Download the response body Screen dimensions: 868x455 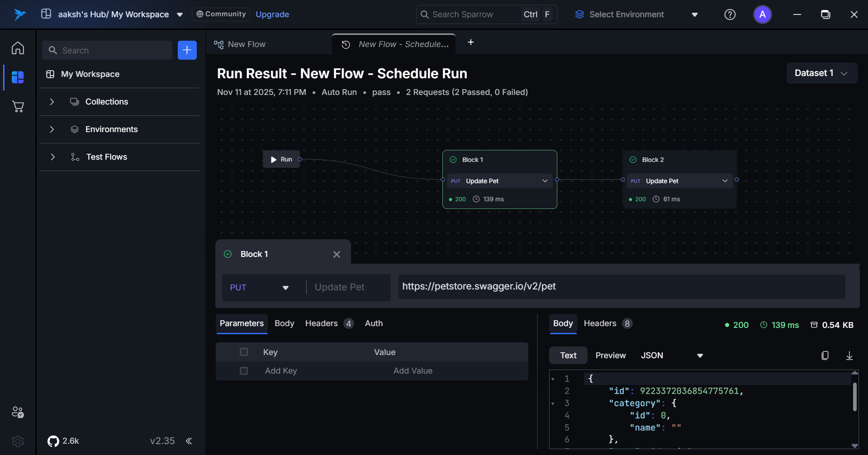pyautogui.click(x=849, y=355)
